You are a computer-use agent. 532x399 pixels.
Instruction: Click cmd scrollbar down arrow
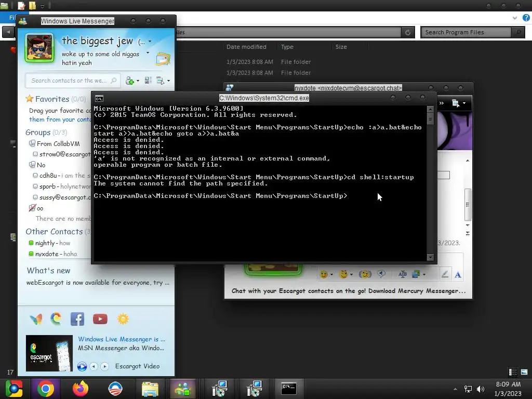click(x=430, y=257)
